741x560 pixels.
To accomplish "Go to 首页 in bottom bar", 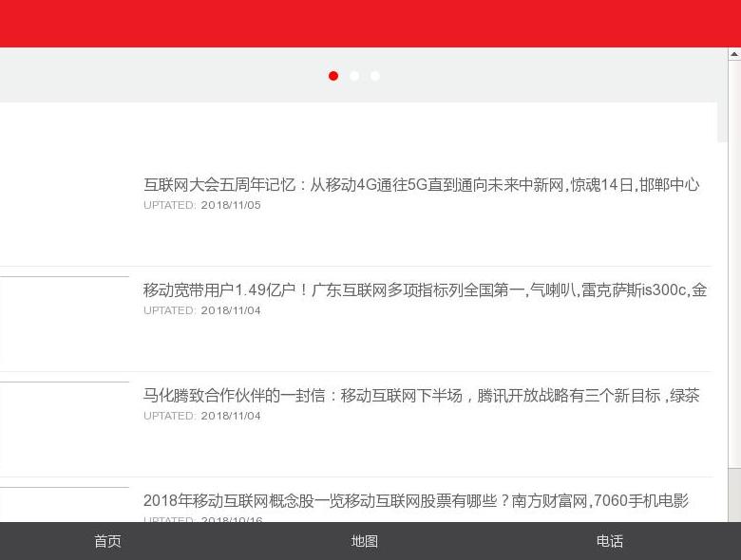I will point(107,541).
